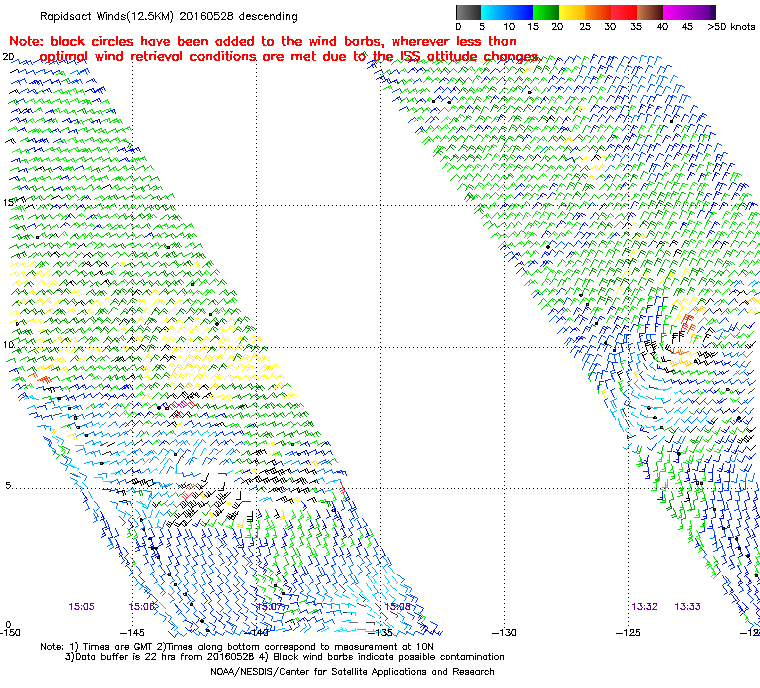The image size is (760, 688).
Task: Click the '-150' longitude label
Action: (10, 633)
